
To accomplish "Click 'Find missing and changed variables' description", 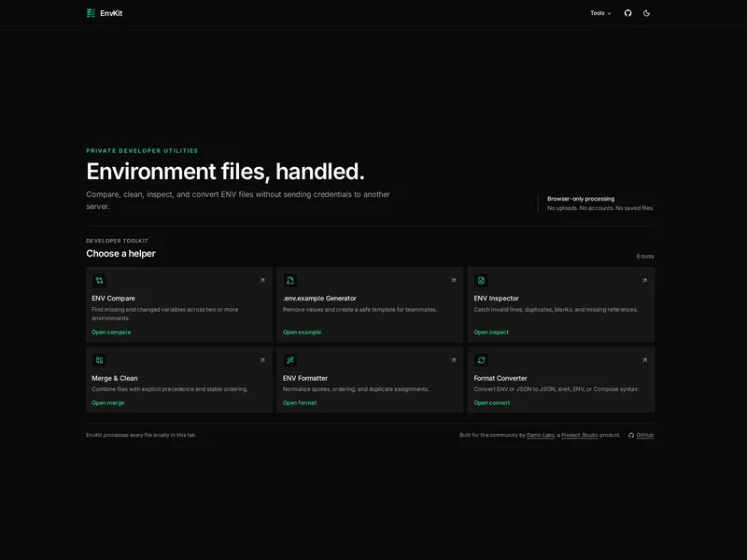I will [165, 314].
